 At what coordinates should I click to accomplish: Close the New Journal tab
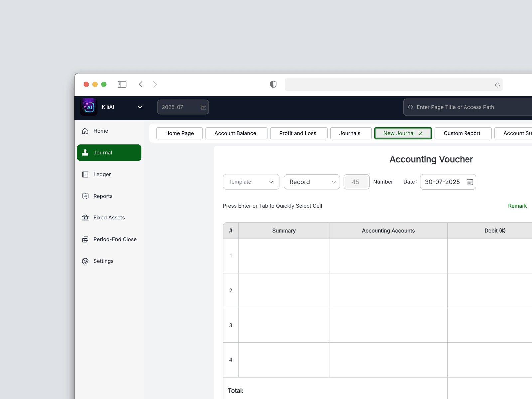[x=421, y=133]
